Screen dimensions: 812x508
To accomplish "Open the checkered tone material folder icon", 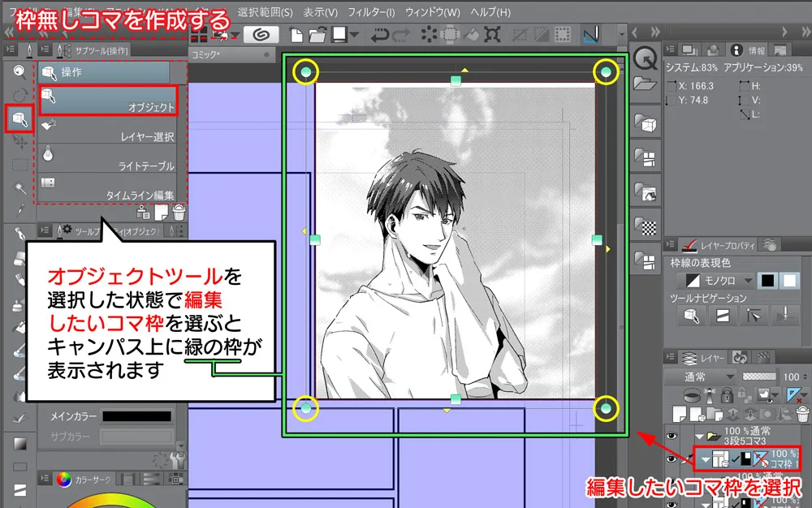I will tap(646, 226).
